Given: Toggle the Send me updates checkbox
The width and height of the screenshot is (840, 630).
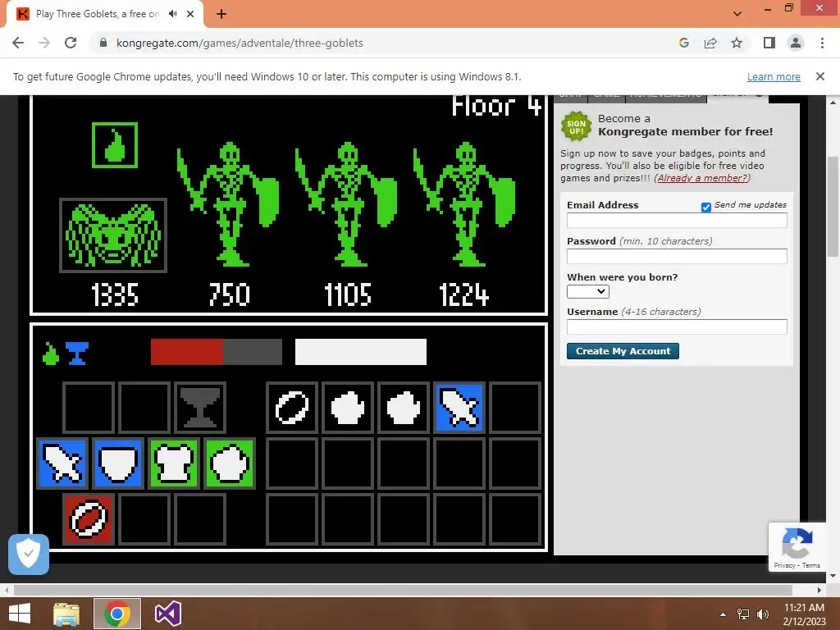Looking at the screenshot, I should click(706, 208).
